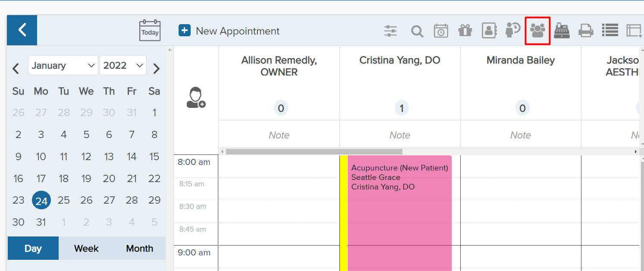Screen dimensions: 644x271
Task: Click the New Appointment button
Action: (229, 31)
